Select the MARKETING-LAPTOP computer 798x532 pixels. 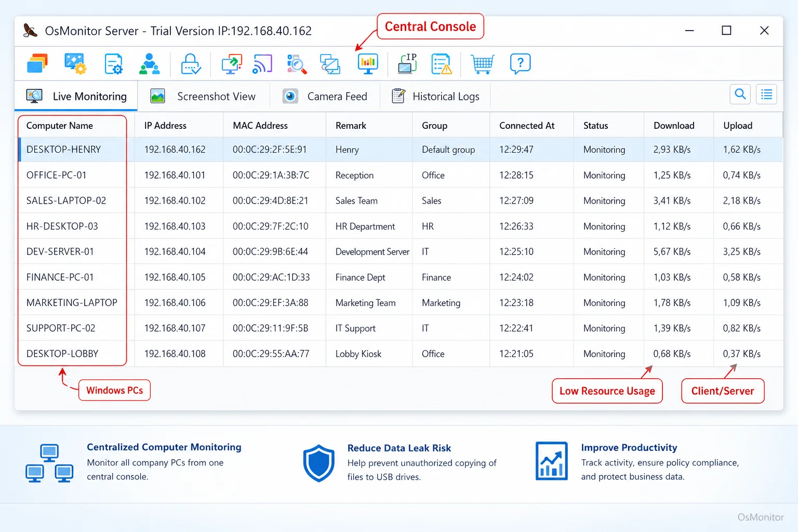pos(72,303)
